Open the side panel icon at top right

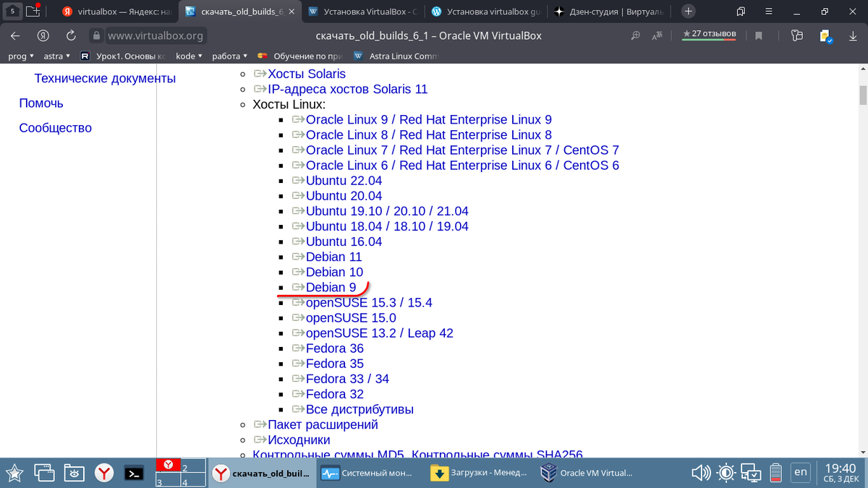[x=741, y=12]
